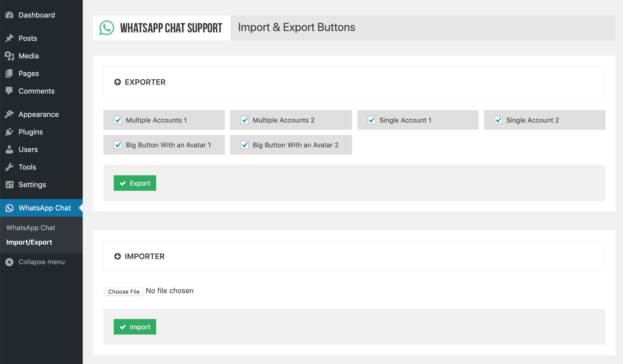Click the Comments speech bubble icon
623x364 pixels.
(x=9, y=91)
